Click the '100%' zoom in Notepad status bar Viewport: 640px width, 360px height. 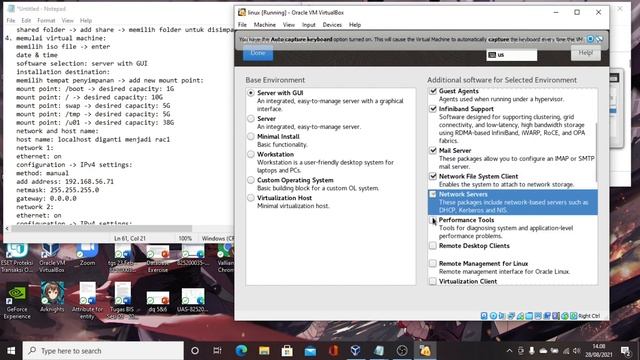(185, 238)
